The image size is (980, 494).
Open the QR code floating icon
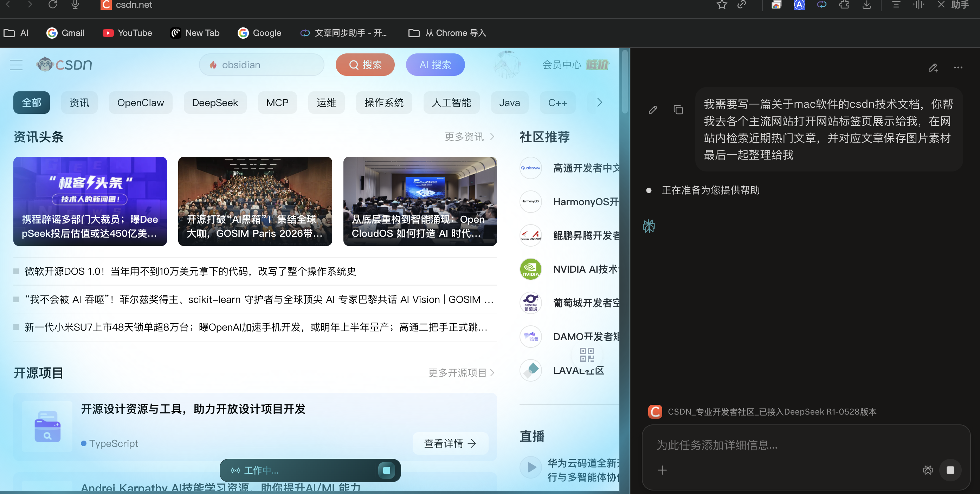587,355
